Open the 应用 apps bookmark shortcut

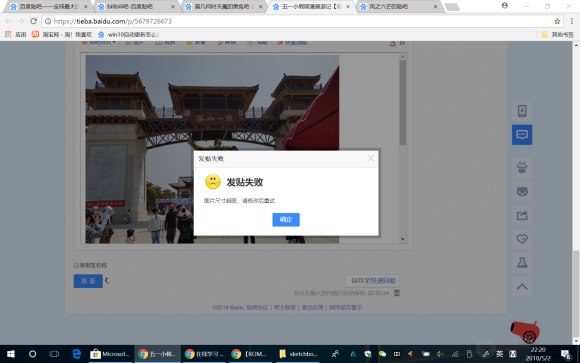point(16,34)
